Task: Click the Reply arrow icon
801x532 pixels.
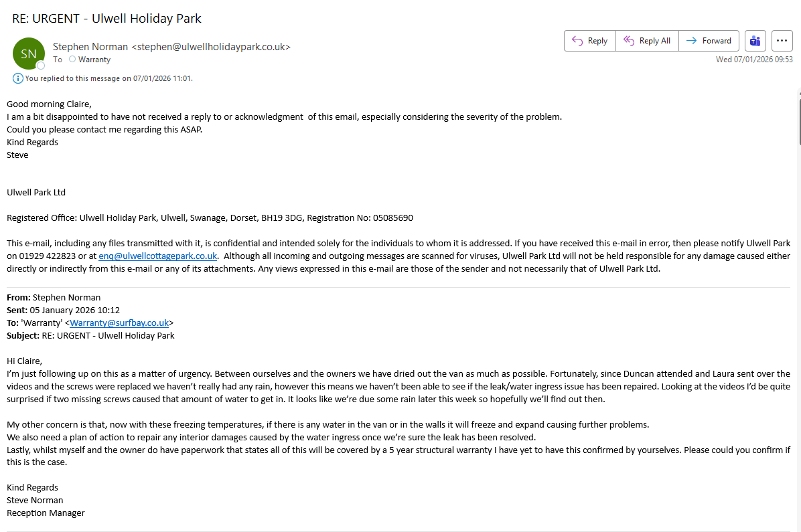Action: coord(577,41)
